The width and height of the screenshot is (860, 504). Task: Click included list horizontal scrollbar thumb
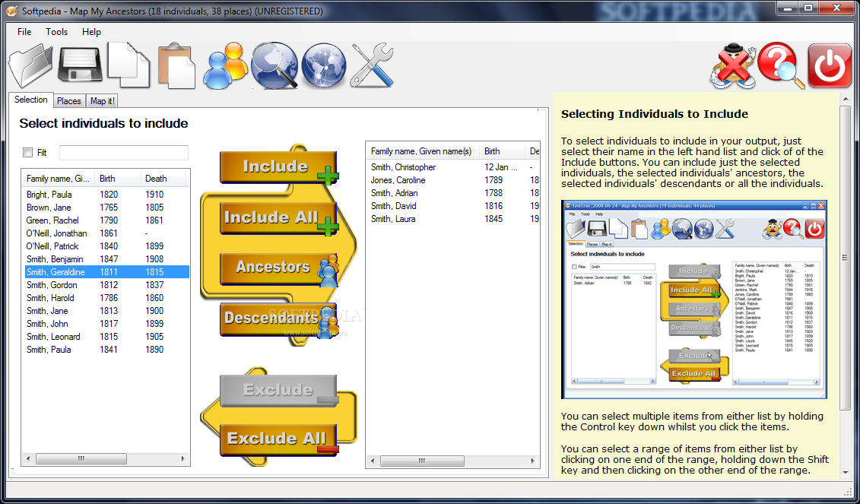422,461
